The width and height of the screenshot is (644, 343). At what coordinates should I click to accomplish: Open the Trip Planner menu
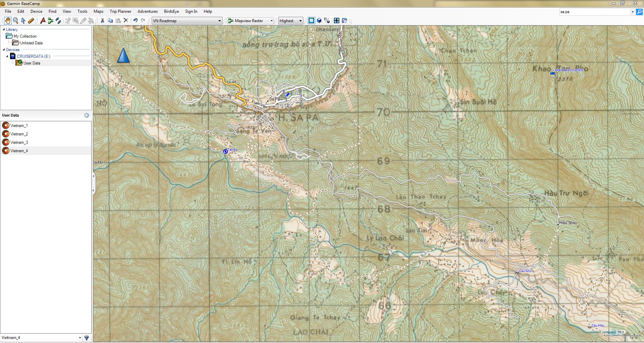pos(120,11)
